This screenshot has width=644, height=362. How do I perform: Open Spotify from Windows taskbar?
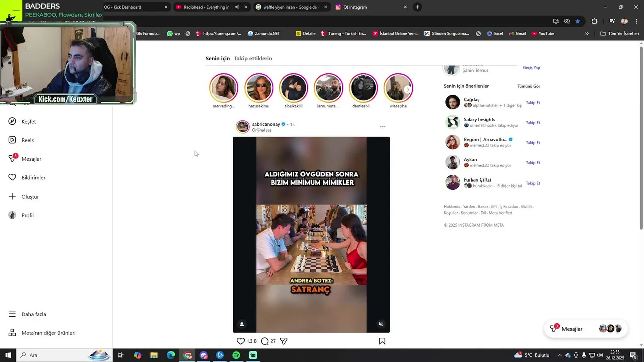pyautogui.click(x=236, y=355)
